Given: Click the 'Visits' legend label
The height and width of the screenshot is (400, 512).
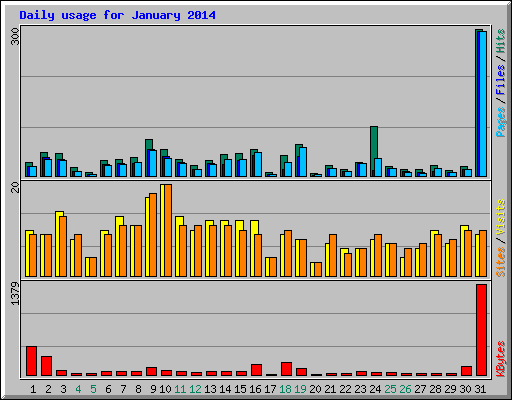Looking at the screenshot, I should pyautogui.click(x=500, y=217).
